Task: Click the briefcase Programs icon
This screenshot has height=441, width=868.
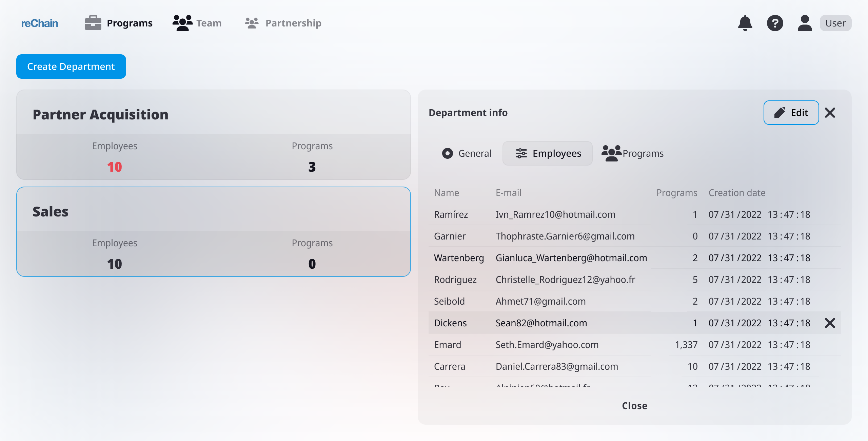Action: [93, 23]
